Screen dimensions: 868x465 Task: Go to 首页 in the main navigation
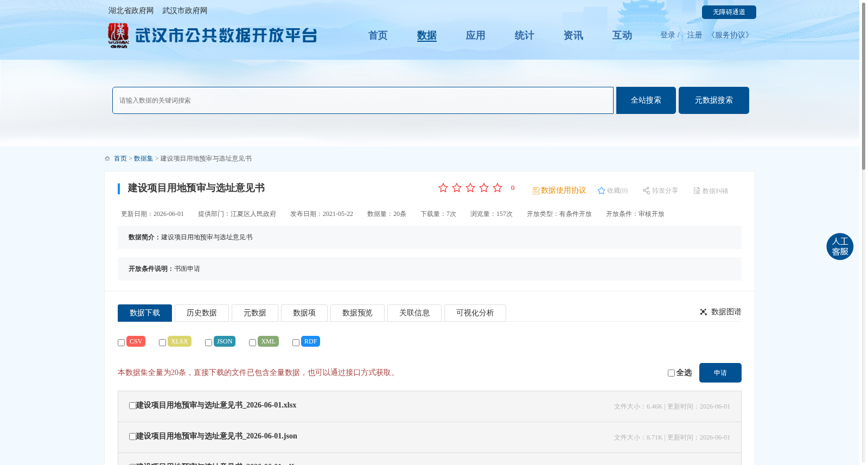pyautogui.click(x=378, y=35)
